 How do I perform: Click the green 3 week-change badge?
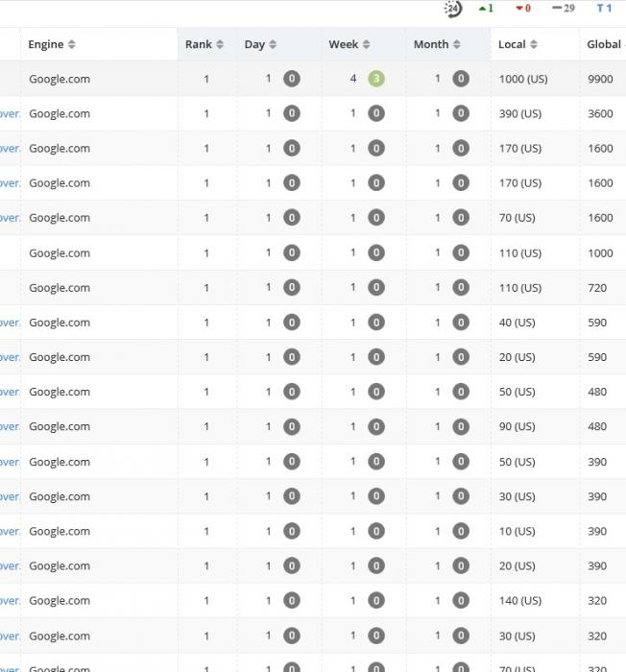click(x=376, y=79)
